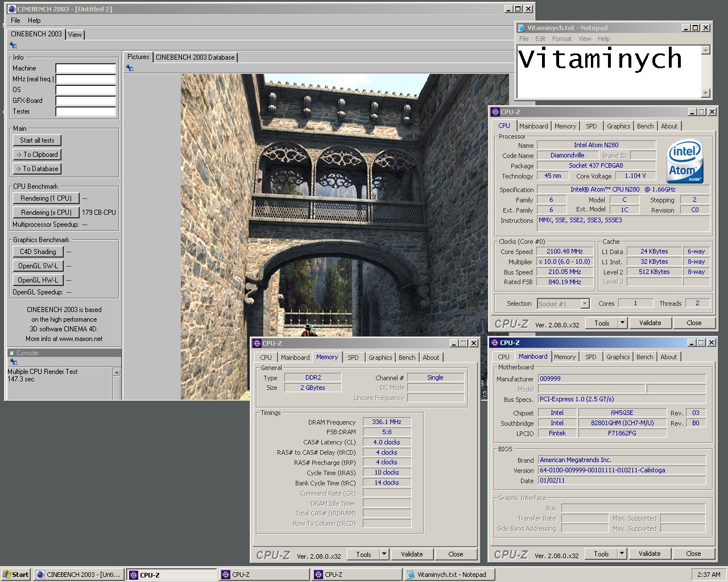Start the C4D Shading test
The image size is (728, 582).
pos(38,252)
